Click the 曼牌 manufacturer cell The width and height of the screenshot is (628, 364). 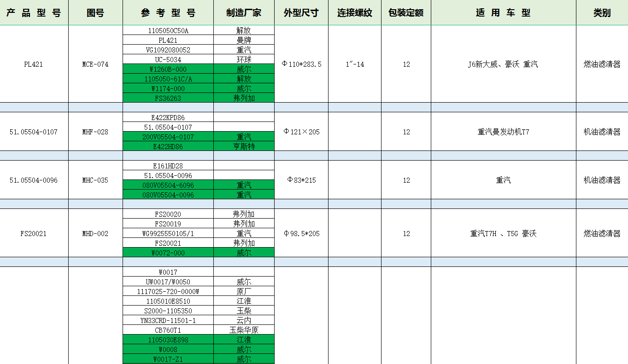tap(244, 40)
